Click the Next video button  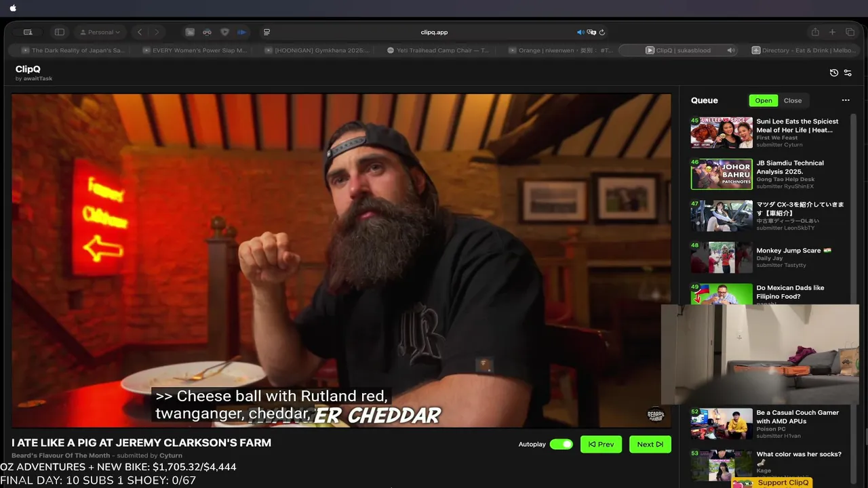650,444
